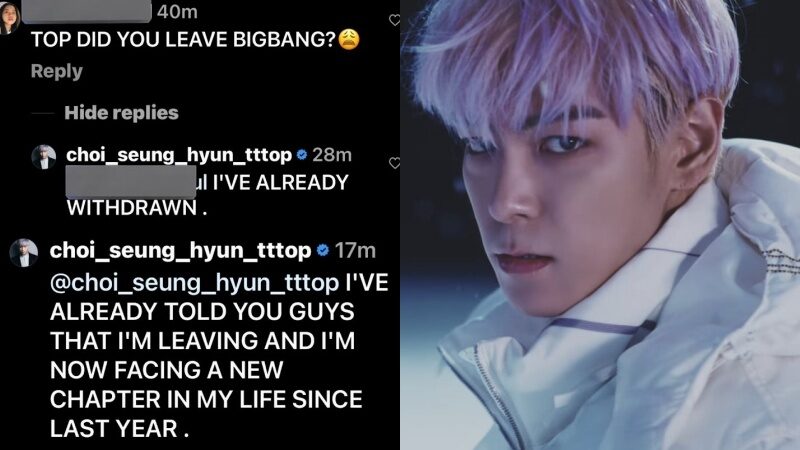800x450 pixels.
Task: Open choi_seung_hyun_tttop username on 17m comment
Action: click(181, 251)
